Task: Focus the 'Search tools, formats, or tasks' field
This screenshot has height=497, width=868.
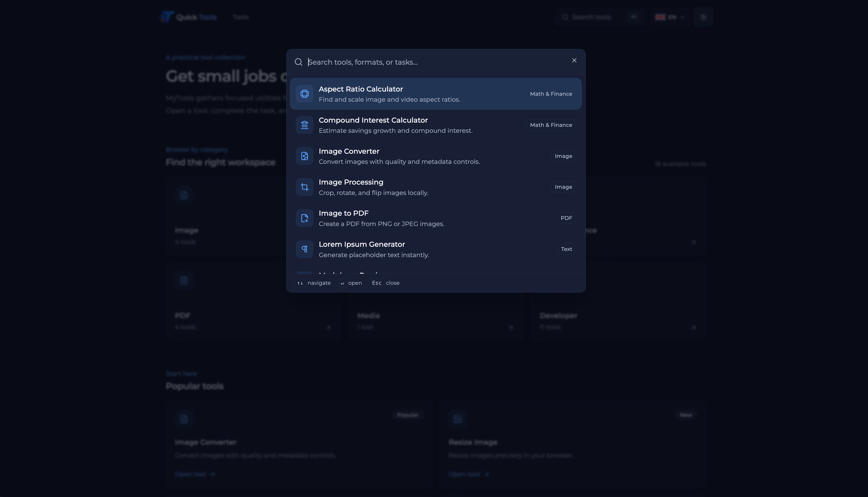Action: coord(436,62)
